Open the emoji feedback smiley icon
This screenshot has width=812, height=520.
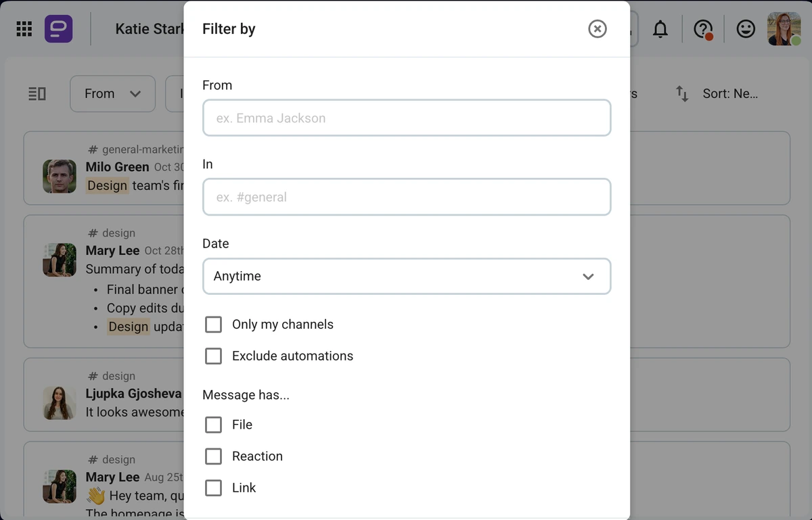click(745, 28)
